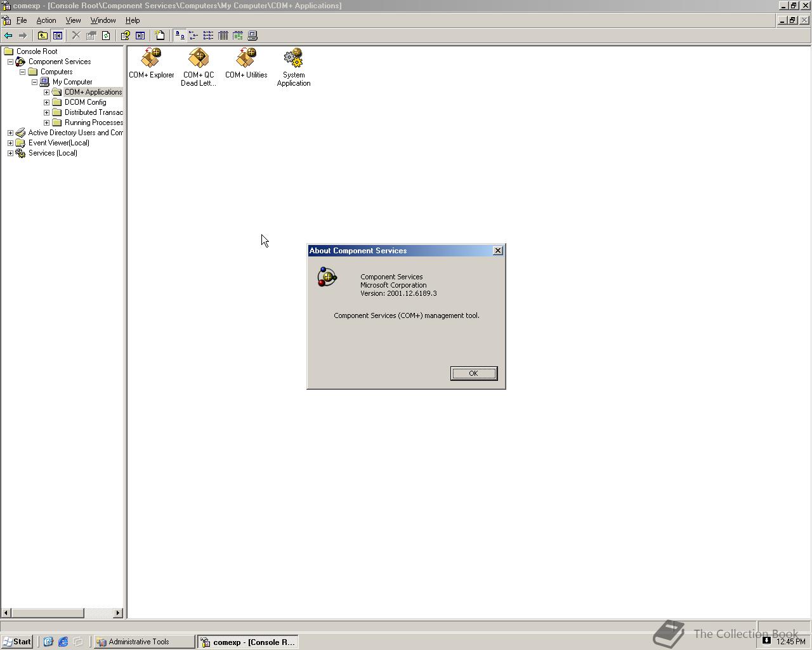Click the first Quick Launch desktop icon
Viewport: 812px width, 650px height.
click(48, 642)
